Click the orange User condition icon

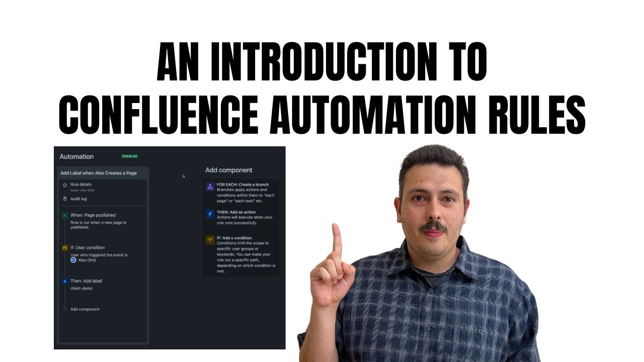(x=65, y=248)
